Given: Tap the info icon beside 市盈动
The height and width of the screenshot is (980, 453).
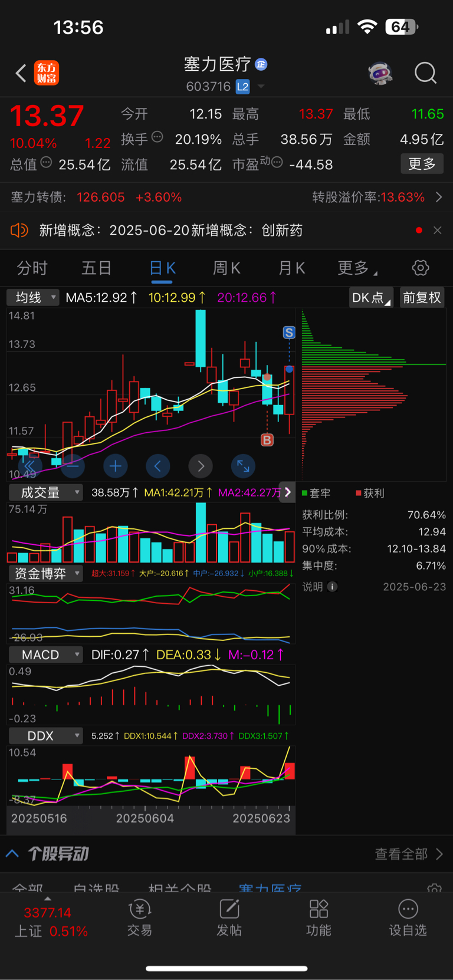Looking at the screenshot, I should click(x=277, y=162).
